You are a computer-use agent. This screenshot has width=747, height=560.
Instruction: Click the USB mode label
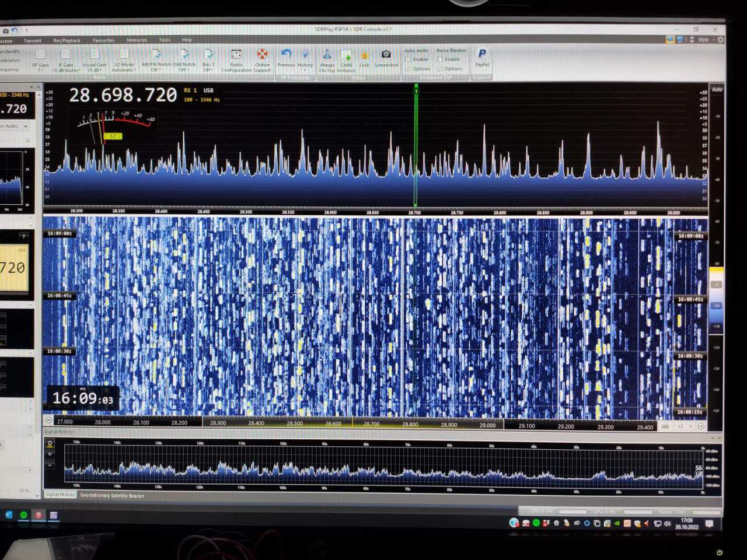pyautogui.click(x=208, y=90)
